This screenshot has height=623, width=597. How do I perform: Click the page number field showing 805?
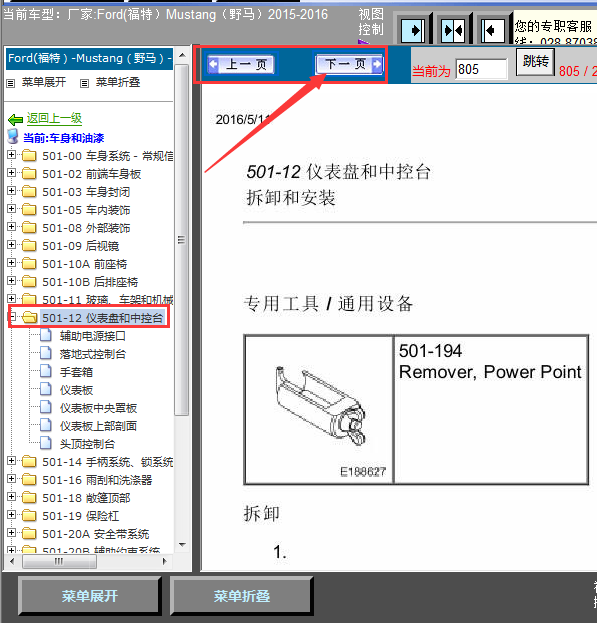coord(481,70)
